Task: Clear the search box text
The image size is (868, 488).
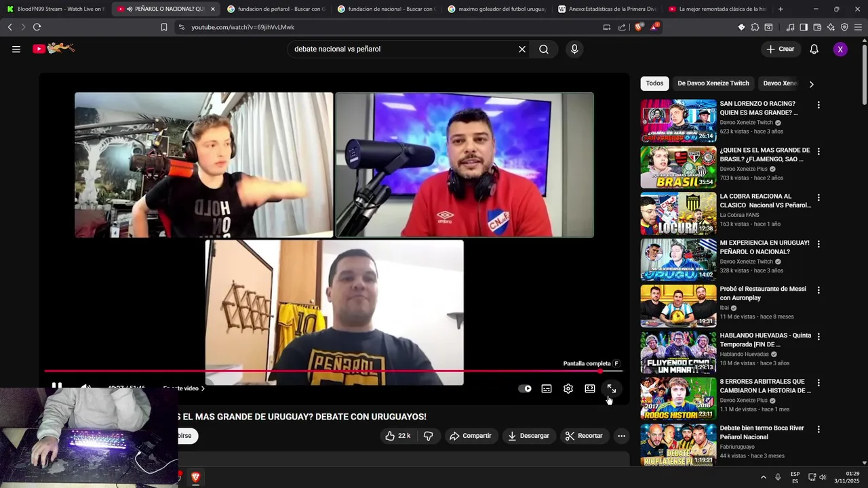Action: (522, 49)
